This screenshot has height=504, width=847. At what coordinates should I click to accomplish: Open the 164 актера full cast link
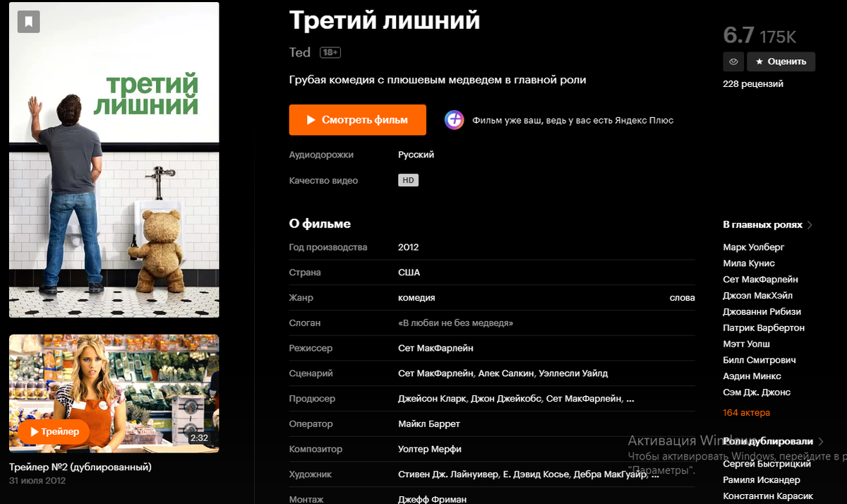(747, 412)
